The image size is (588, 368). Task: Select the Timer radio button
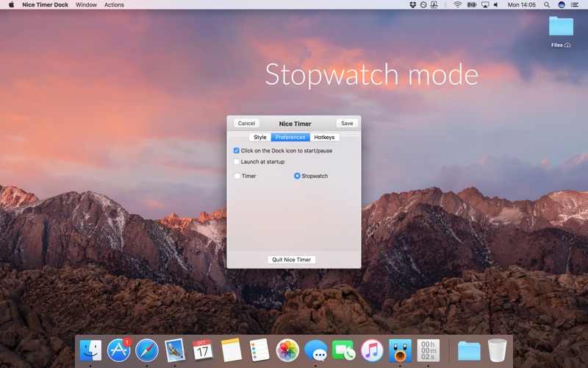click(237, 176)
